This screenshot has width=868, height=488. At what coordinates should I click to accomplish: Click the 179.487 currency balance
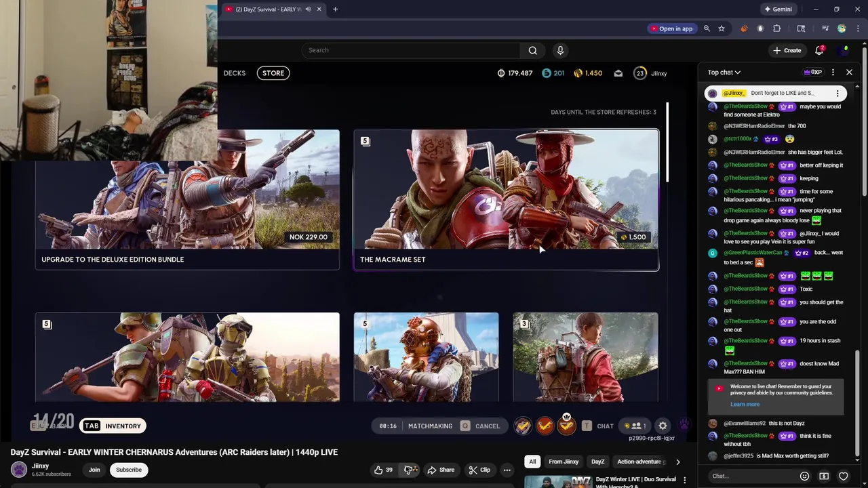[x=515, y=73]
